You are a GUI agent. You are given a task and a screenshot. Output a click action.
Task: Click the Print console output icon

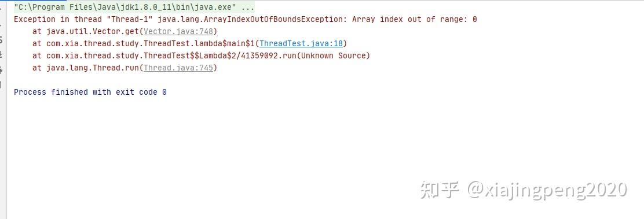(2, 70)
